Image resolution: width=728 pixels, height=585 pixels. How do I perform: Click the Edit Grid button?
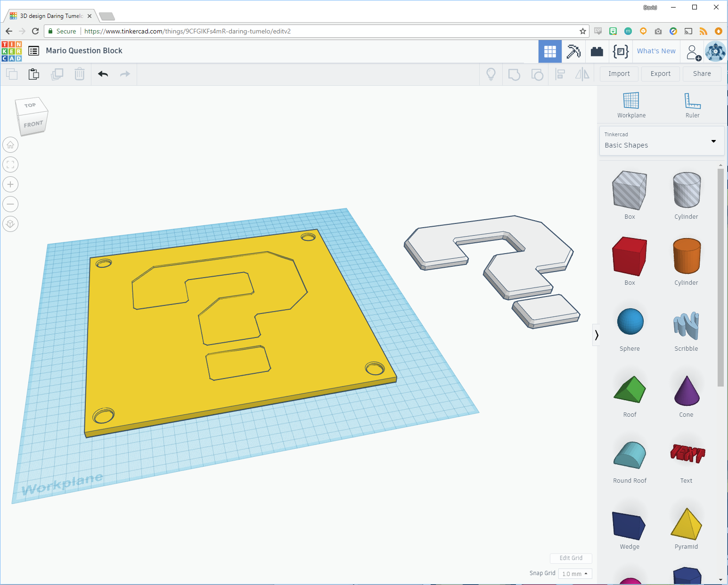pos(571,558)
